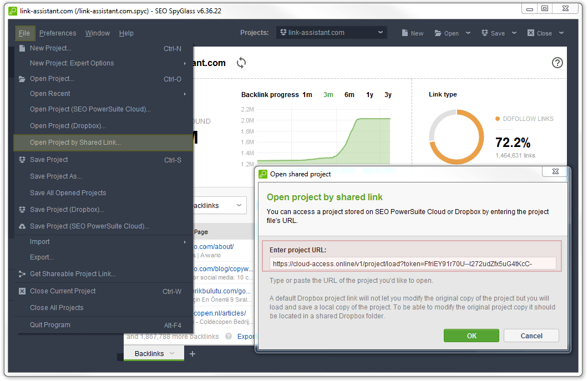Click the Page column header
Viewport: 588px width, 381px height.
201,232
